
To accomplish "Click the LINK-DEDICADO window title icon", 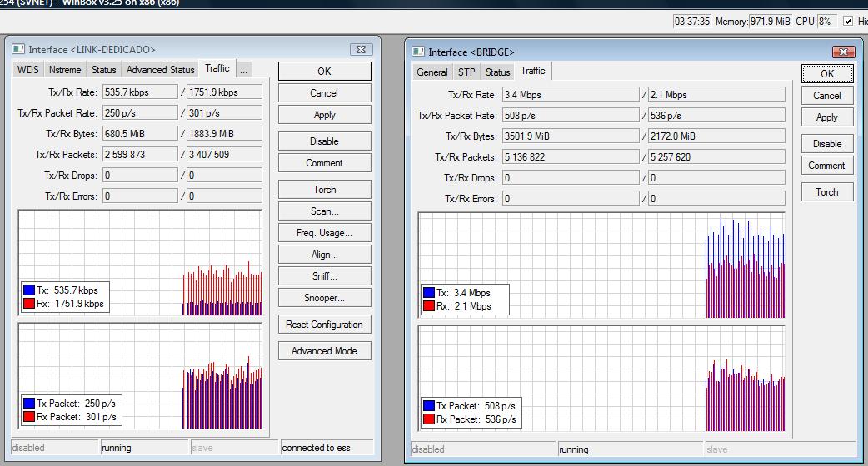I will (17, 50).
